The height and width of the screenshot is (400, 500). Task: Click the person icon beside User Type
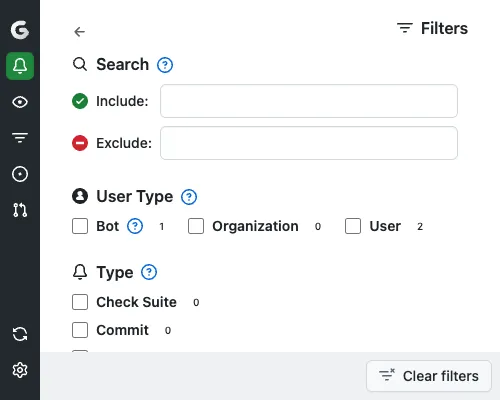coord(80,196)
